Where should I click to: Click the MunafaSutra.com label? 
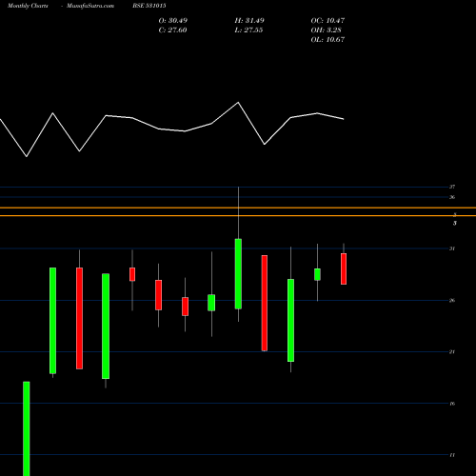point(90,6)
